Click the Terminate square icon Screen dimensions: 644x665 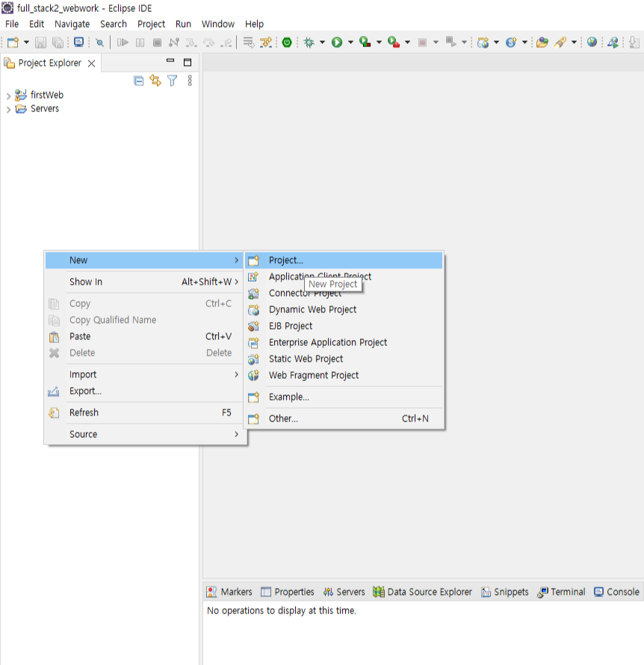coord(157,42)
